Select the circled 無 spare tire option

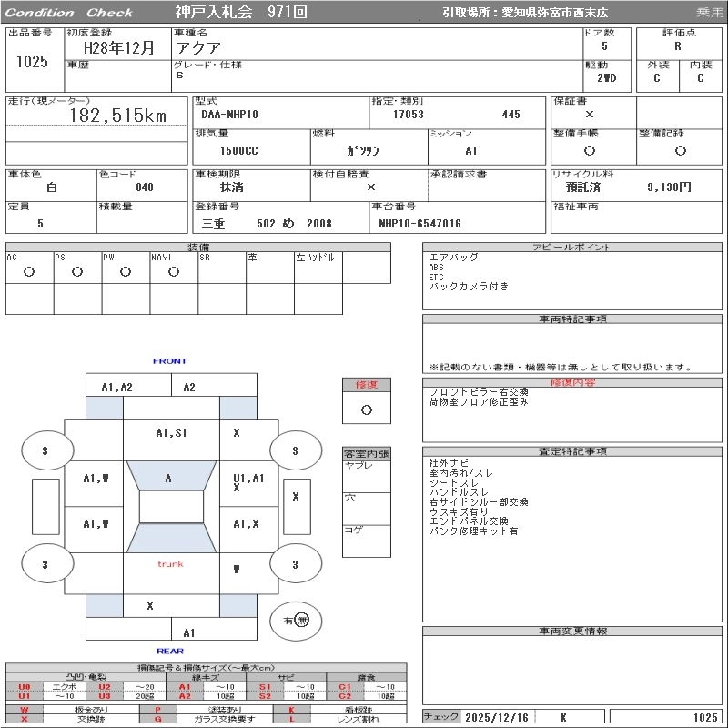coord(303,620)
